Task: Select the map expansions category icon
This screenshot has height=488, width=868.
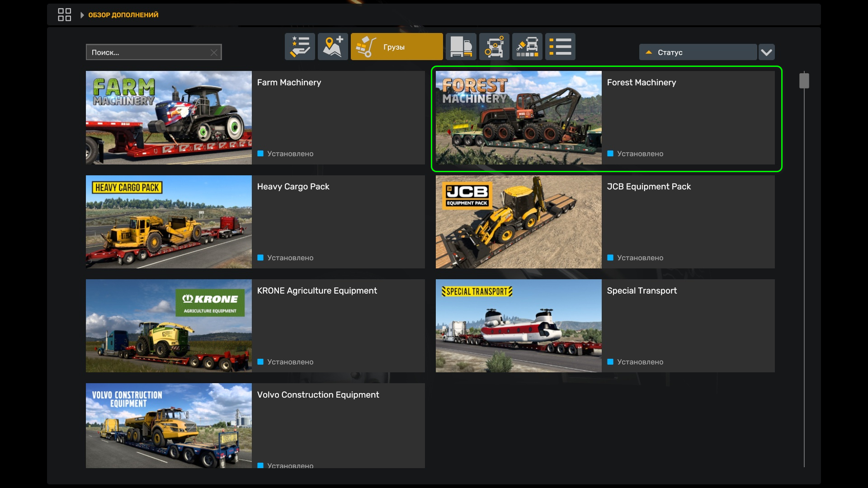Action: pos(333,47)
